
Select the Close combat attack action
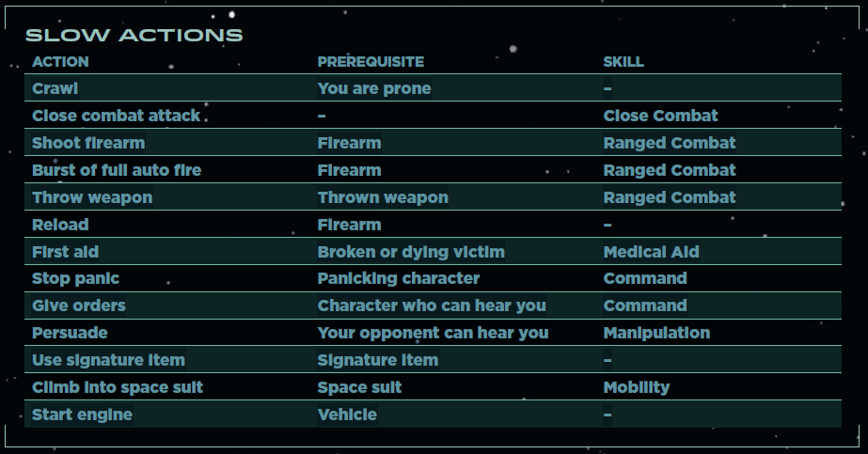[116, 116]
